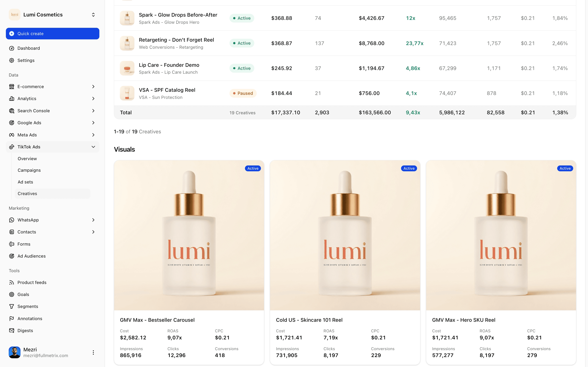Click the GMV Max - Hero SKU Reel title
Viewport: 588px width, 367px height.
click(x=464, y=320)
